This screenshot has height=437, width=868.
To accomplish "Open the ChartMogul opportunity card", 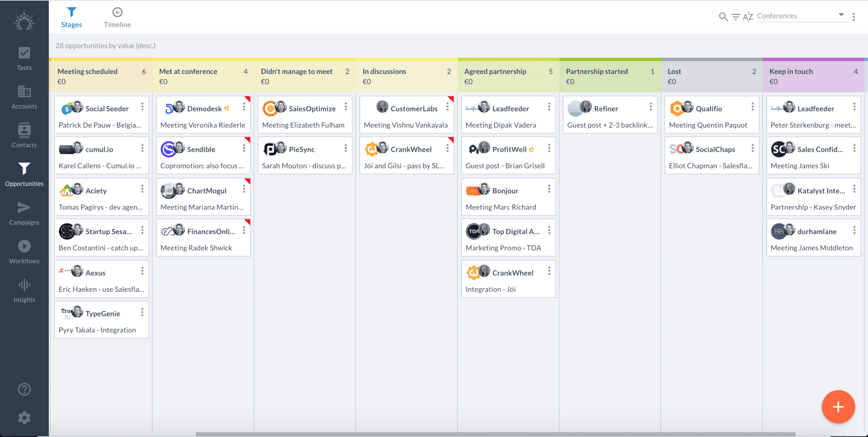I will pos(203,197).
